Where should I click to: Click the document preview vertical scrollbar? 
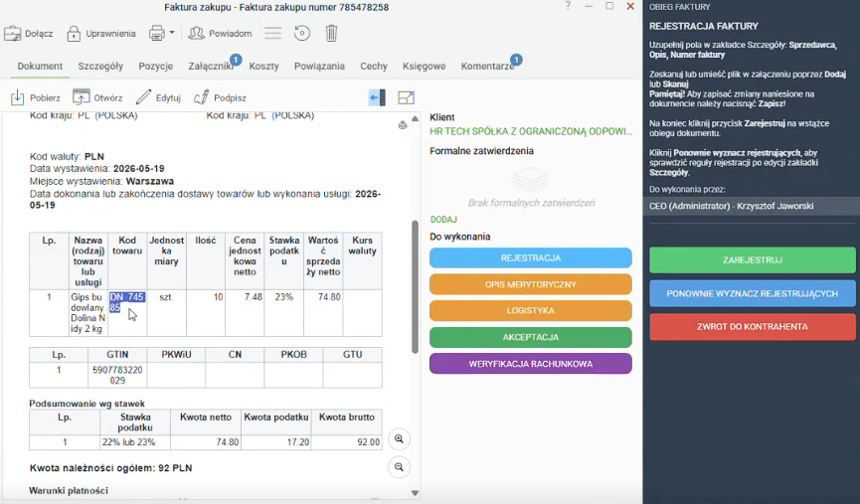click(x=415, y=286)
